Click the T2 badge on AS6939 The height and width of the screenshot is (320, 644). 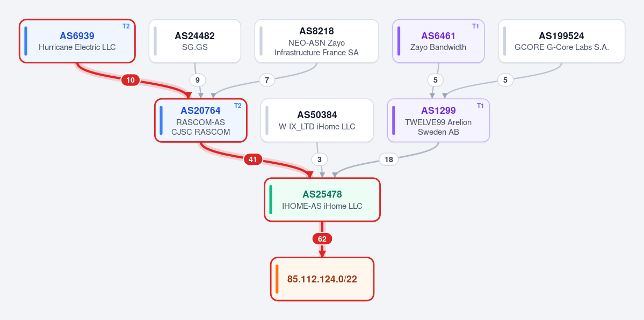(126, 26)
